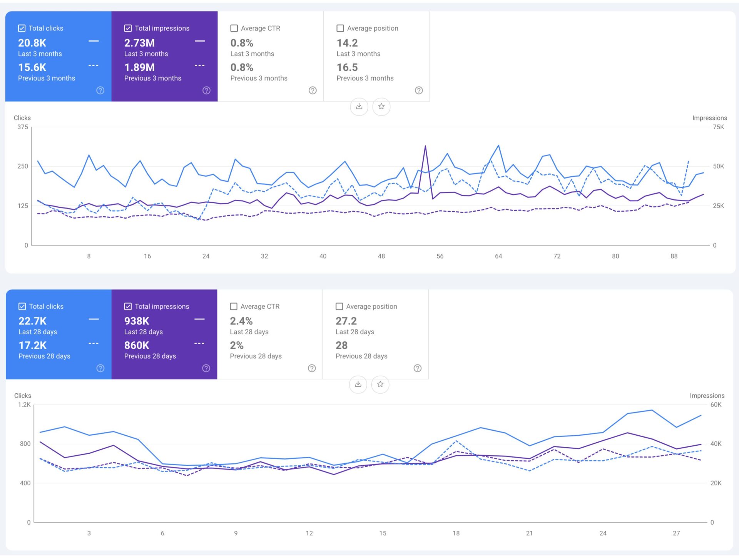Click the download icon above the top chart

(x=359, y=107)
